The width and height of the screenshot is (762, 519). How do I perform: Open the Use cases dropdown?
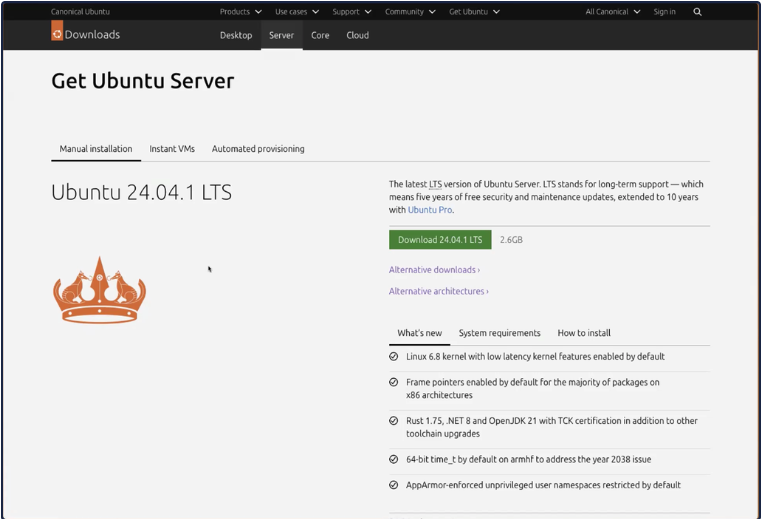pyautogui.click(x=297, y=12)
